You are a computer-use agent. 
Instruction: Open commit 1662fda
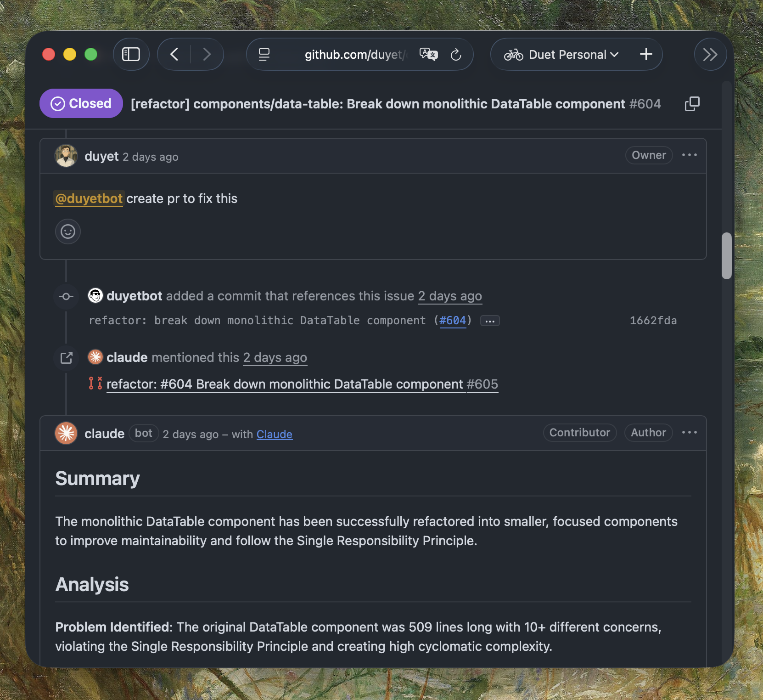[653, 320]
